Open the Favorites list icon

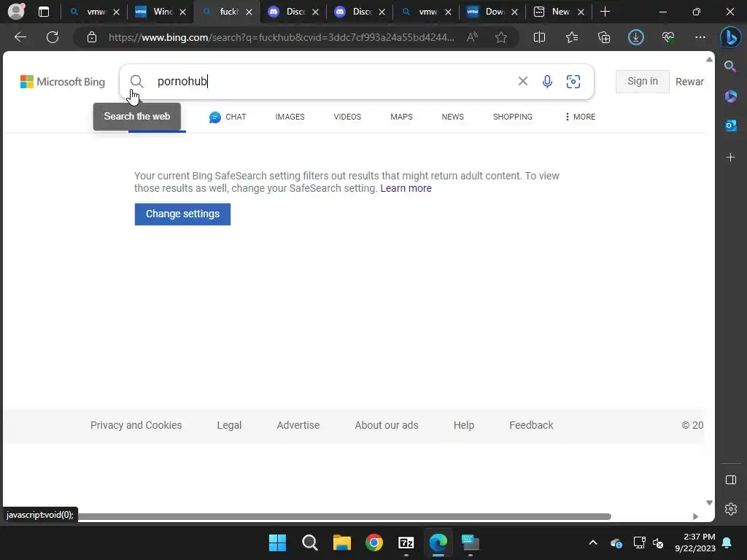[572, 37]
